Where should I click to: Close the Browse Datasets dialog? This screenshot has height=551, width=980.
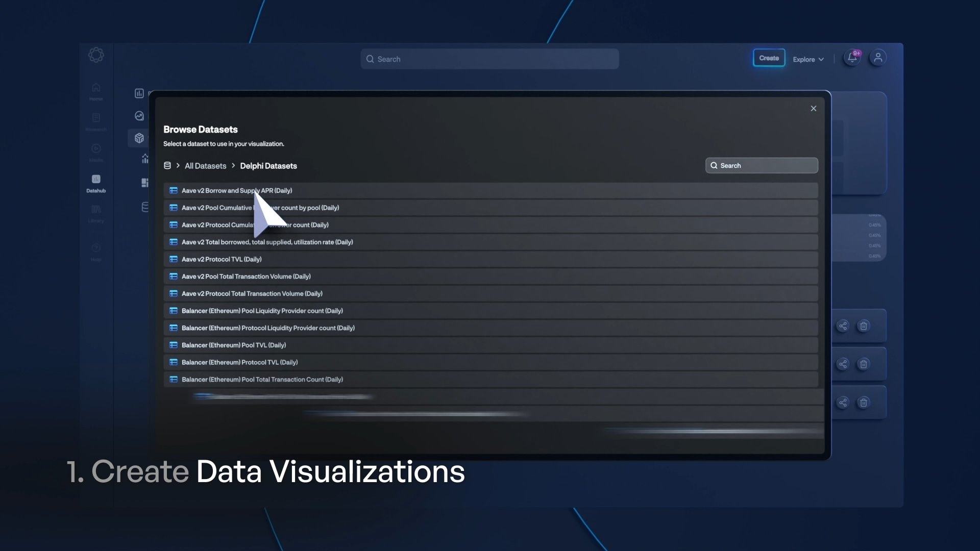point(814,109)
